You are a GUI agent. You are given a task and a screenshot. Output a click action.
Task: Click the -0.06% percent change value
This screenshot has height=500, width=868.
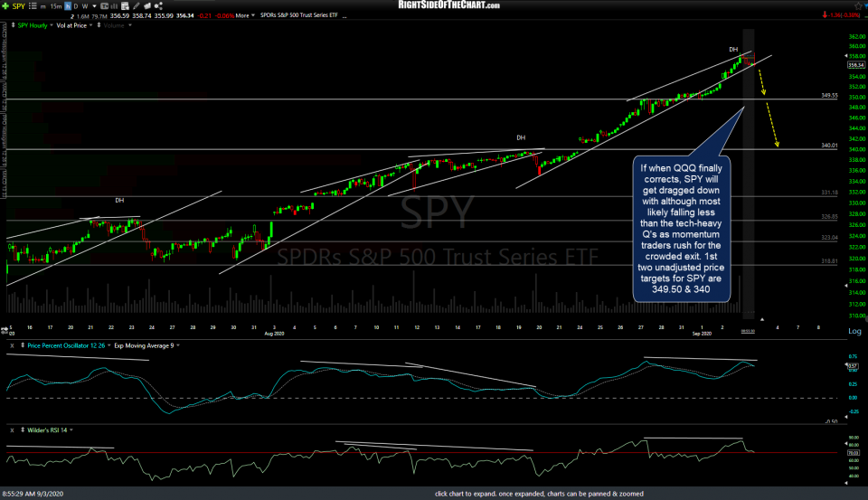point(223,15)
